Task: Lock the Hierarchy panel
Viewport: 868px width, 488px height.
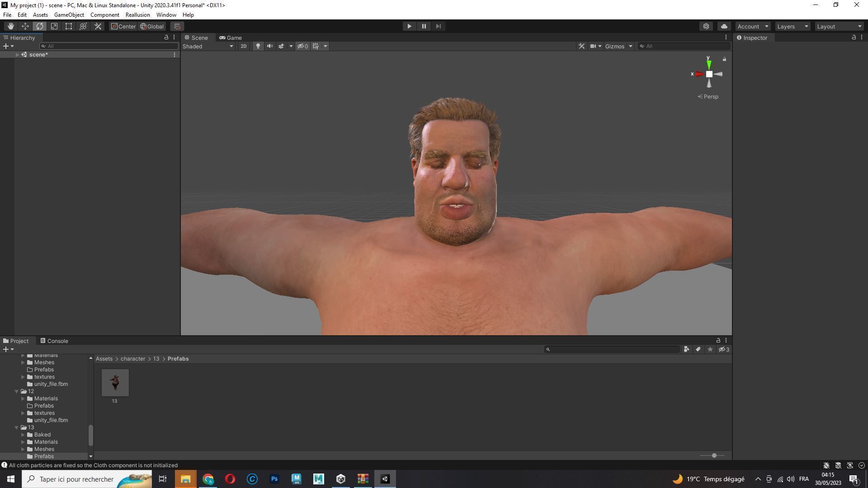Action: [166, 38]
